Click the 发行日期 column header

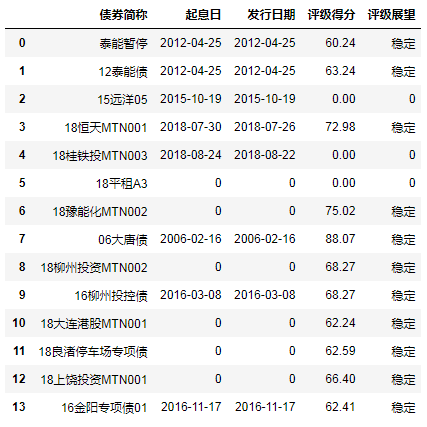point(271,15)
